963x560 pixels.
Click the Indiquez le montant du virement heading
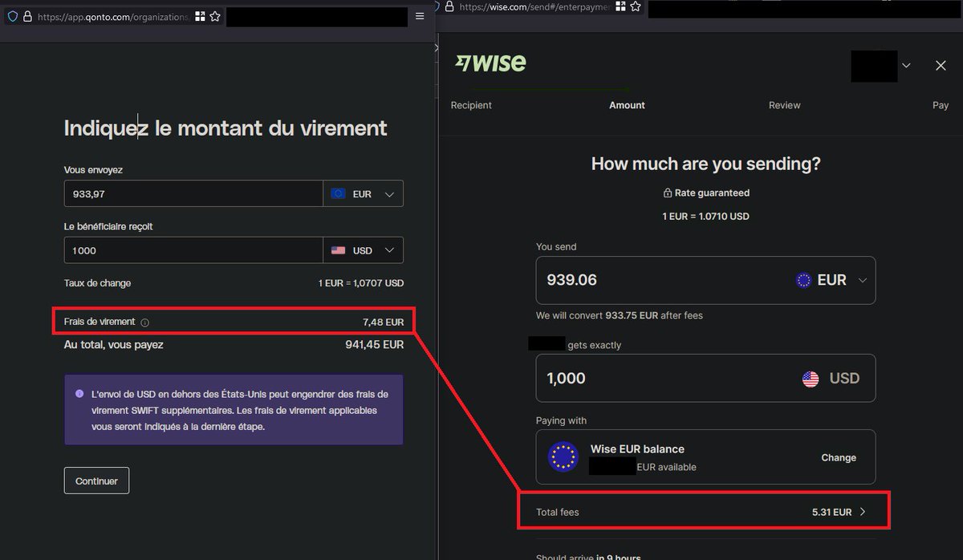click(226, 128)
